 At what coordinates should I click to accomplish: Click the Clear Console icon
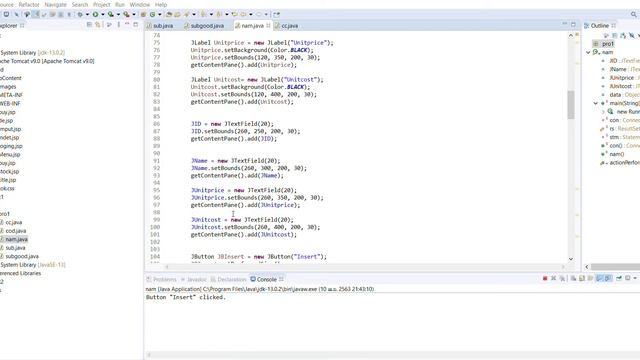tap(573, 278)
